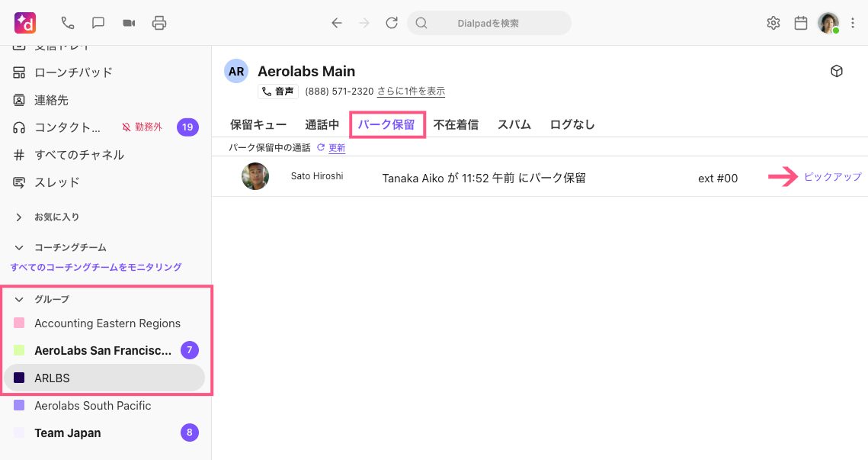Image resolution: width=868 pixels, height=460 pixels.
Task: Click badge 8 on Team Japan
Action: point(189,433)
